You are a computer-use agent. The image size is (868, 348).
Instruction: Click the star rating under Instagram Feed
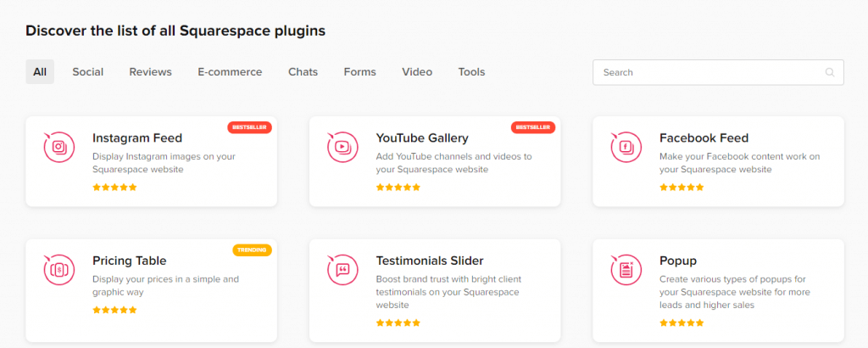point(114,188)
